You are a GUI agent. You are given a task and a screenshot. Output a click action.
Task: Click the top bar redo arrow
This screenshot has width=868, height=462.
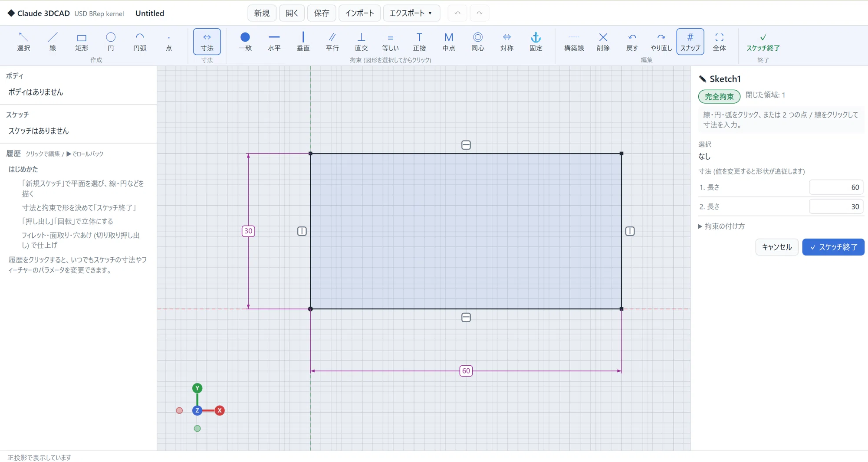[480, 13]
